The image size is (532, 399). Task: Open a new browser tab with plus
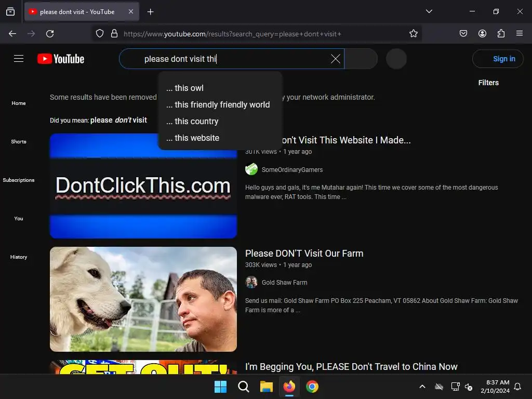[150, 12]
